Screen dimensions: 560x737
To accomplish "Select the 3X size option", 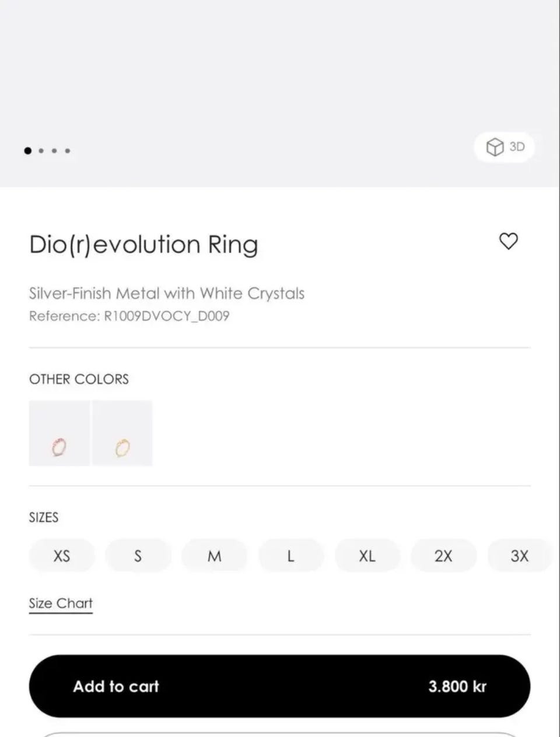I will coord(519,556).
